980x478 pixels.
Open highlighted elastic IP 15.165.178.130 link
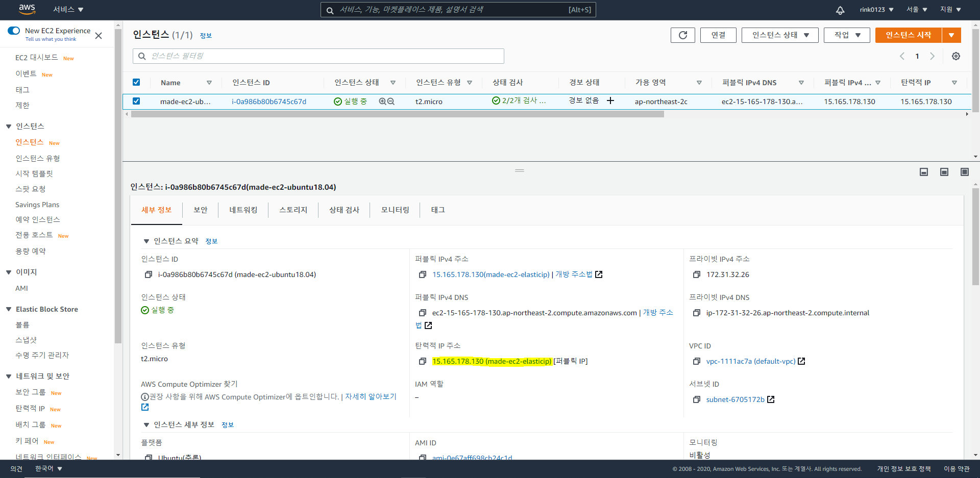coord(492,361)
